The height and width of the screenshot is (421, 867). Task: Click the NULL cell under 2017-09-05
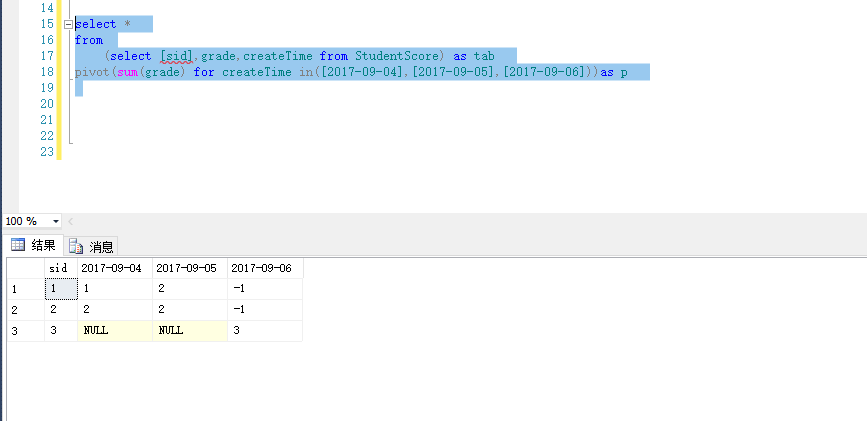click(190, 331)
